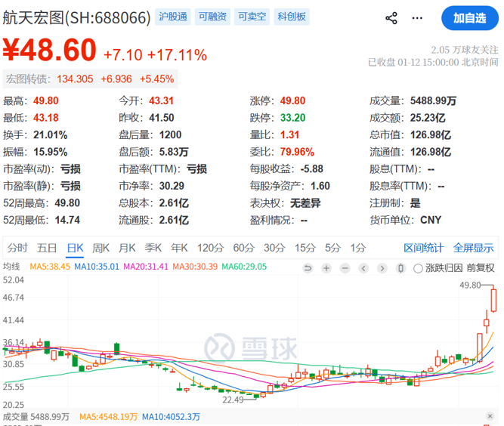Select the 周K weekly chart tab

[x=100, y=248]
